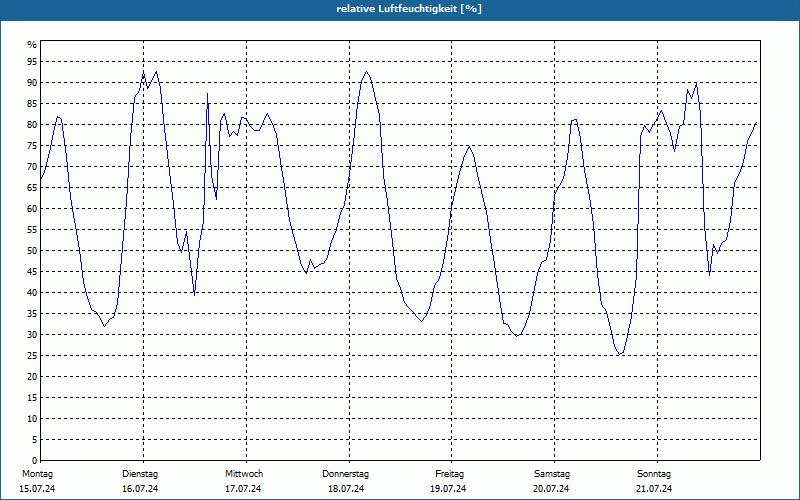This screenshot has height=500, width=800.
Task: Click the 'Montag' day label
Action: (x=37, y=474)
